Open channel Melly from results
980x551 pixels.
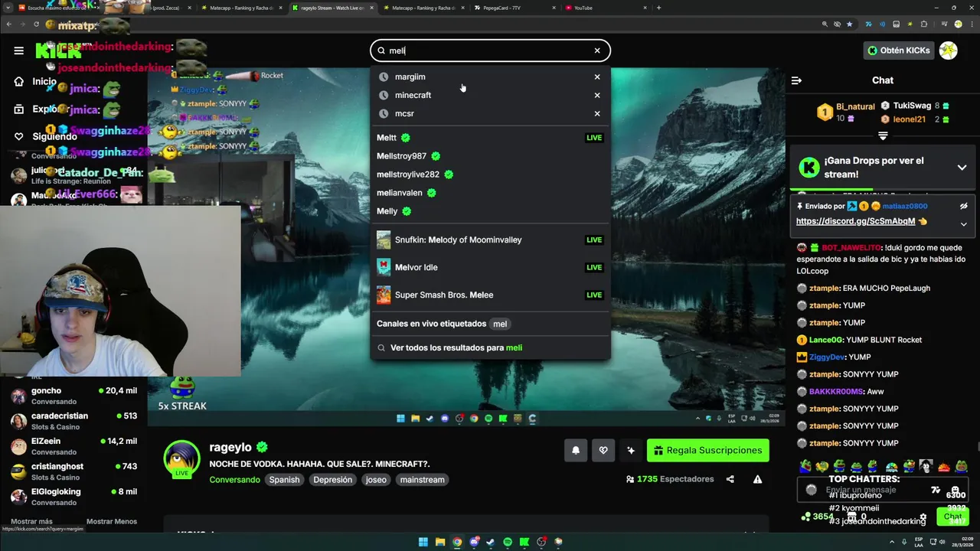490,211
